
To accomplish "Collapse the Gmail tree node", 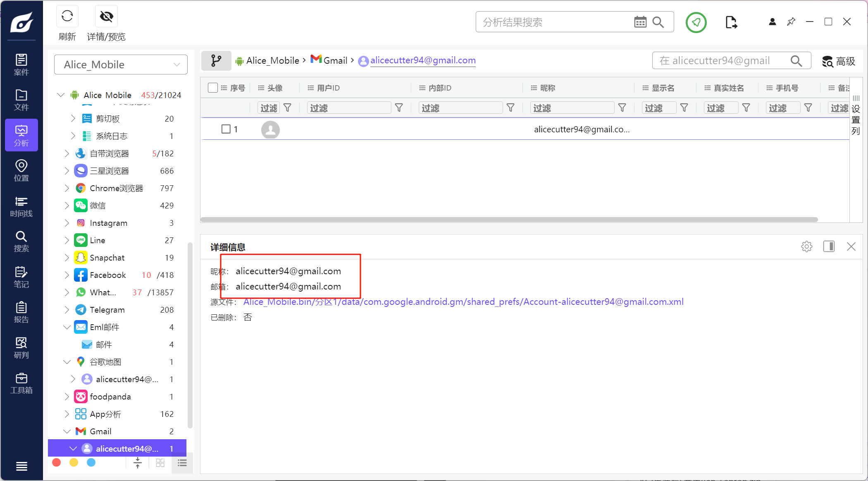I will pyautogui.click(x=67, y=431).
